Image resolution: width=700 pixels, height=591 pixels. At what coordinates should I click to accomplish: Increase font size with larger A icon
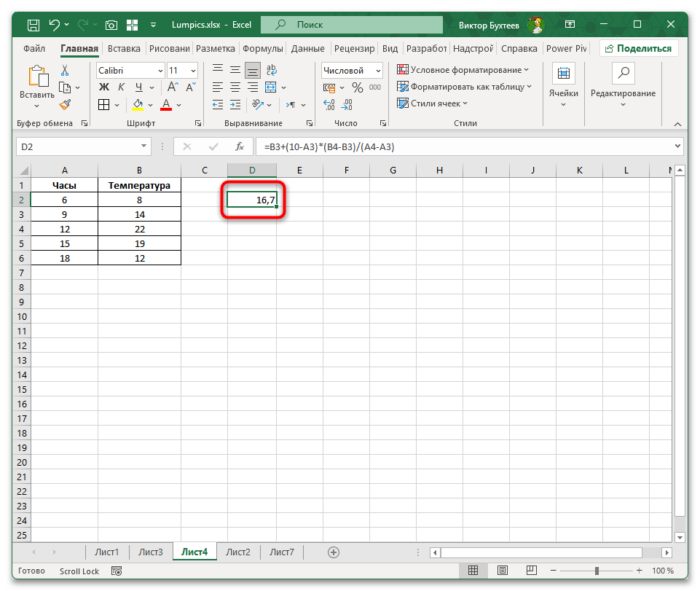[173, 87]
